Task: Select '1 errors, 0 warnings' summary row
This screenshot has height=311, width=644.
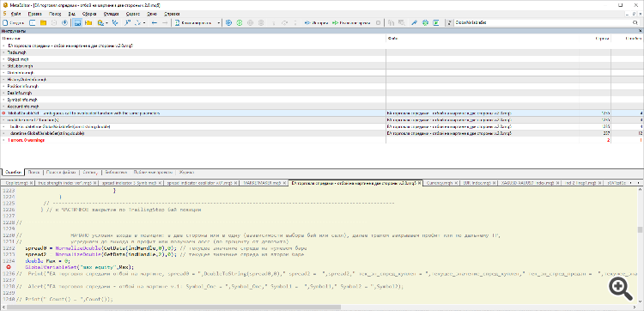Action: 322,140
